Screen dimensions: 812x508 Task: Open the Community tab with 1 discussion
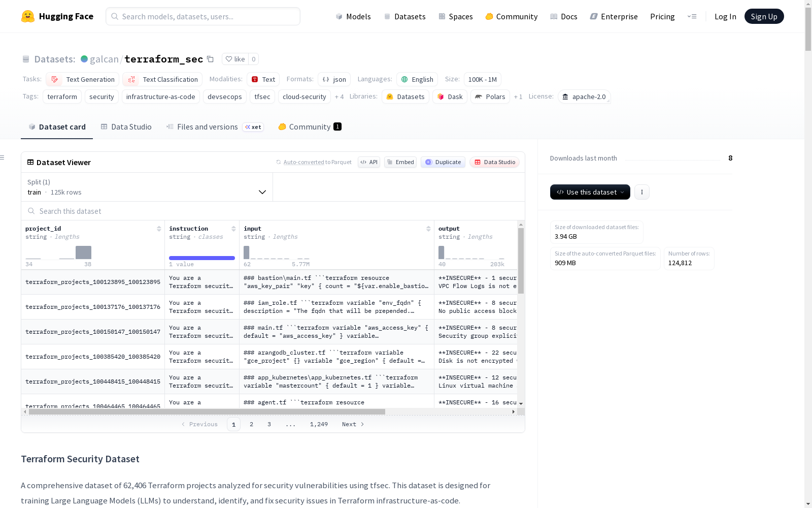(x=310, y=127)
